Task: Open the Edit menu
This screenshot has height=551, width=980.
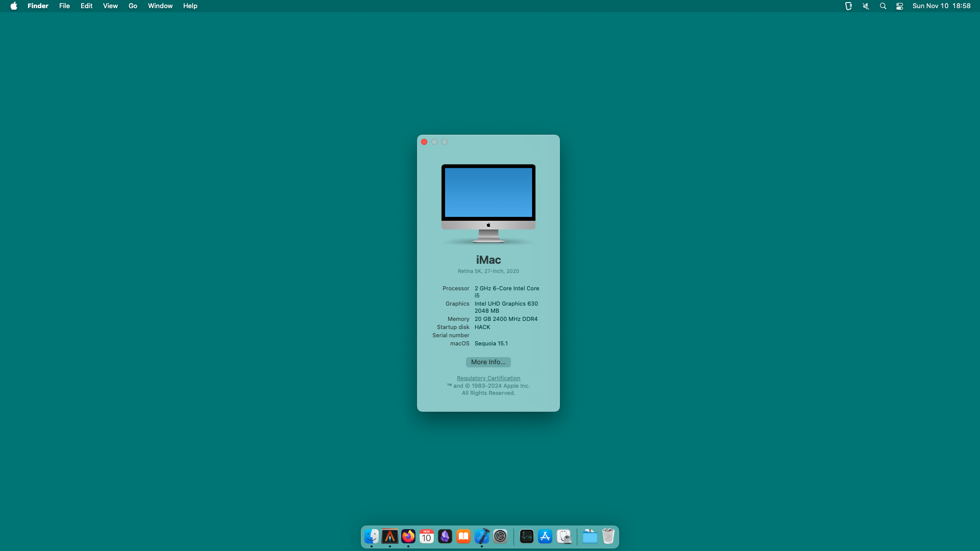Action: coord(86,6)
